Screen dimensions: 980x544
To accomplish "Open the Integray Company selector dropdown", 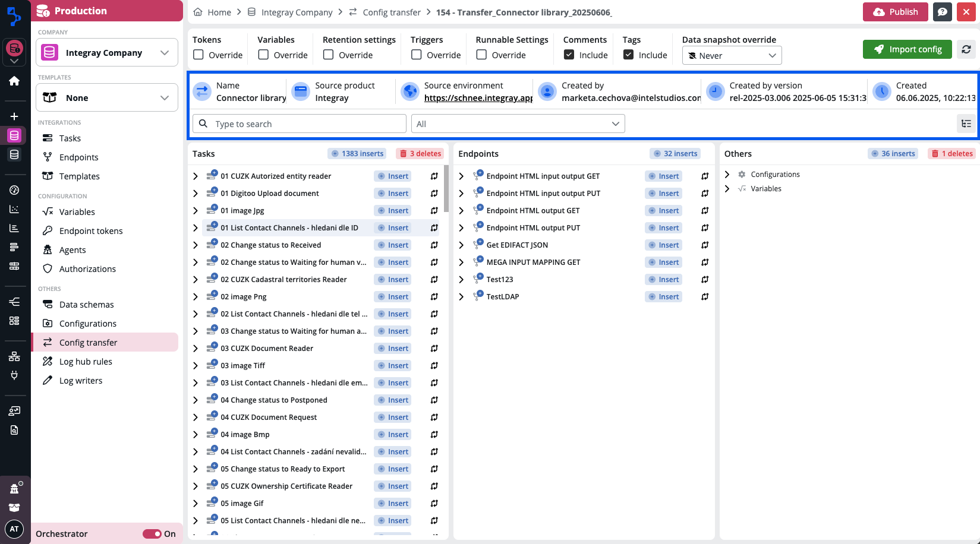I will [x=107, y=53].
